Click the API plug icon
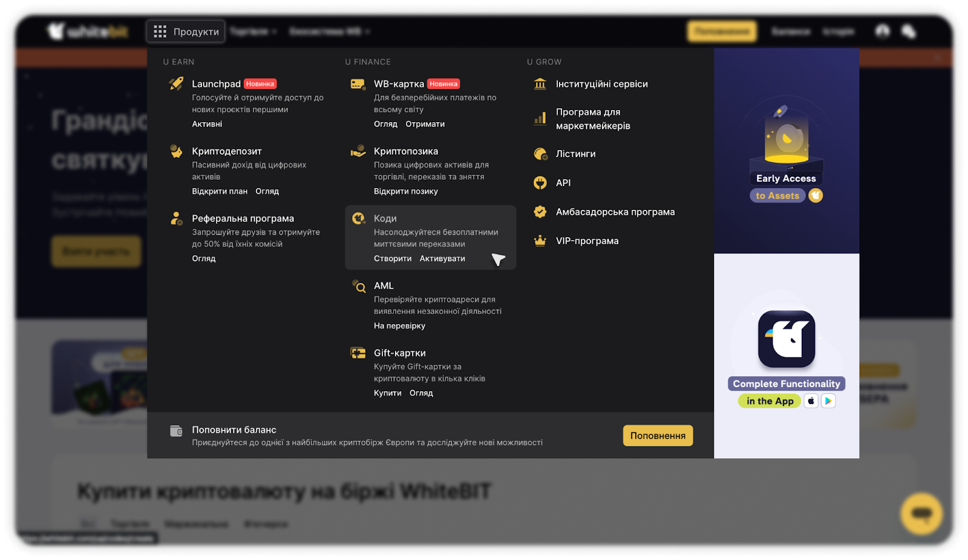The image size is (968, 560). pos(540,183)
